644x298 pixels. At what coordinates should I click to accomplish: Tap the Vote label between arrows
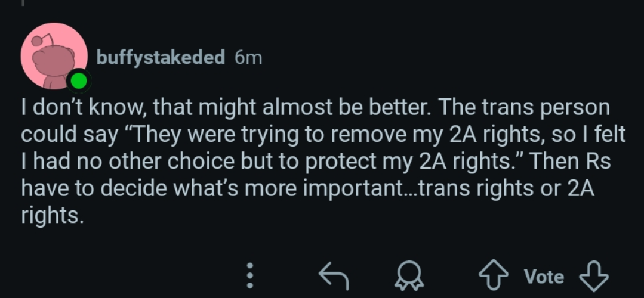click(x=544, y=277)
